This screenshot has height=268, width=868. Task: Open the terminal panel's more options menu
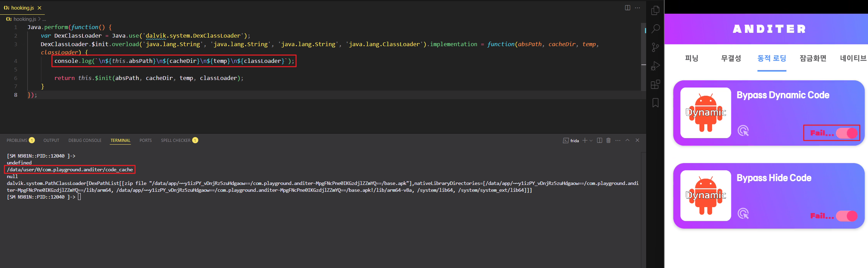point(618,140)
